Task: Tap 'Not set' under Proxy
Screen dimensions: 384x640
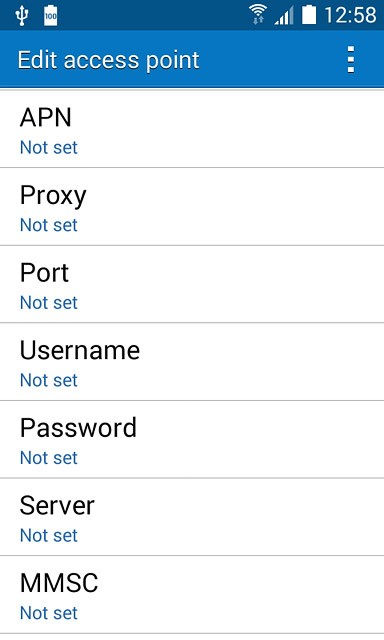Action: [x=49, y=225]
